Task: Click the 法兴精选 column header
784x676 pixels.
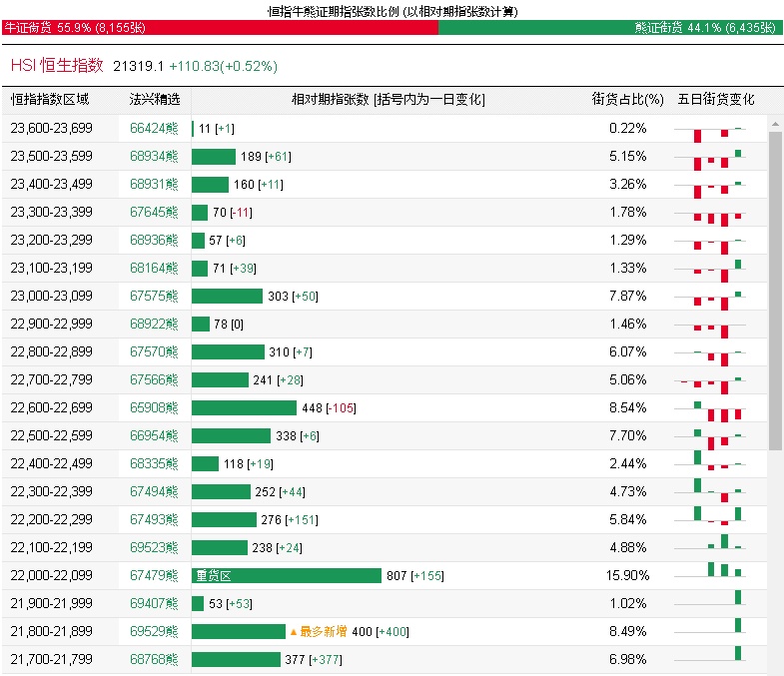Action: [155, 100]
